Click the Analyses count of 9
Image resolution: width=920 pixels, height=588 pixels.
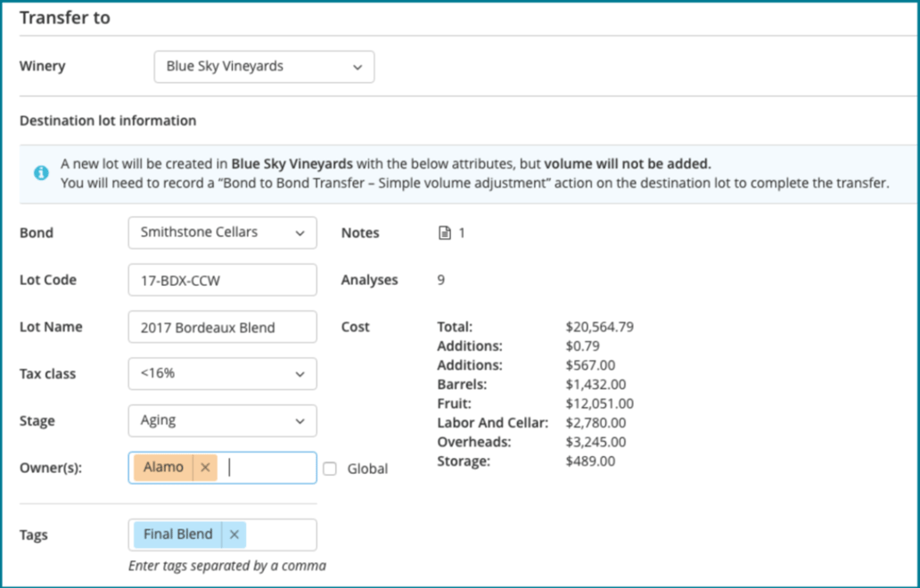[440, 280]
